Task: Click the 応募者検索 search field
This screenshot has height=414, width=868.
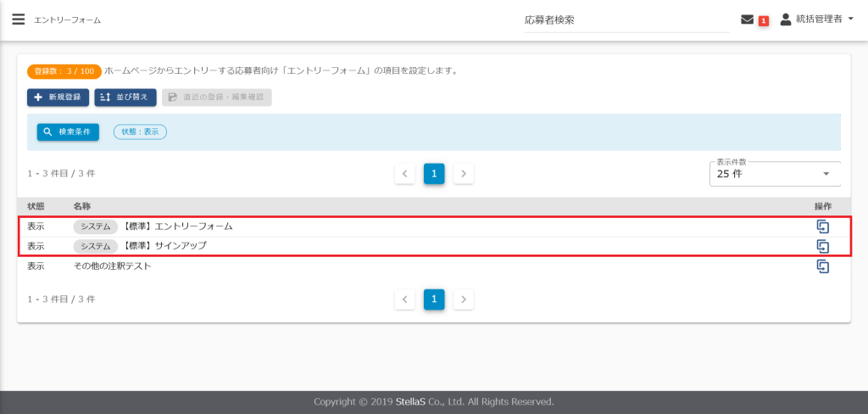Action: (x=626, y=20)
